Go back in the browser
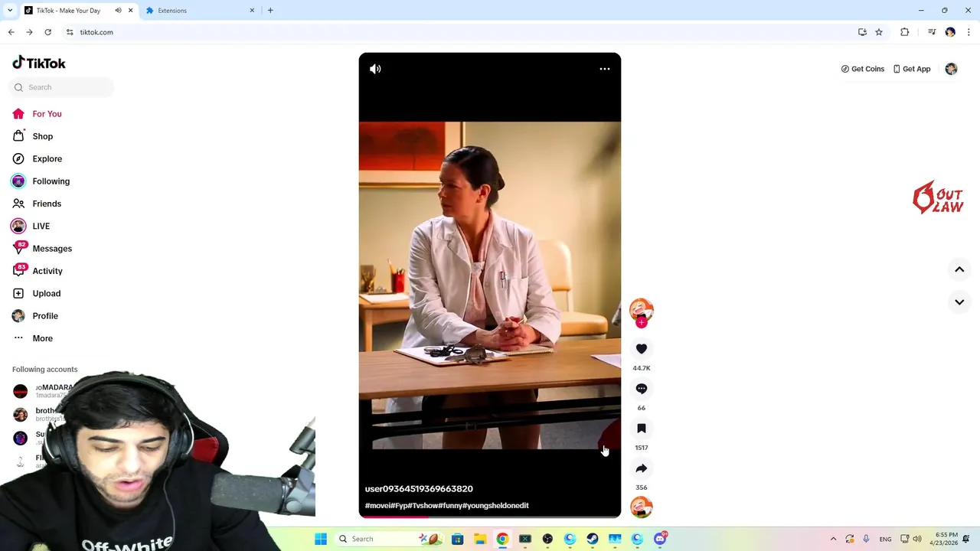980x551 pixels. click(11, 32)
